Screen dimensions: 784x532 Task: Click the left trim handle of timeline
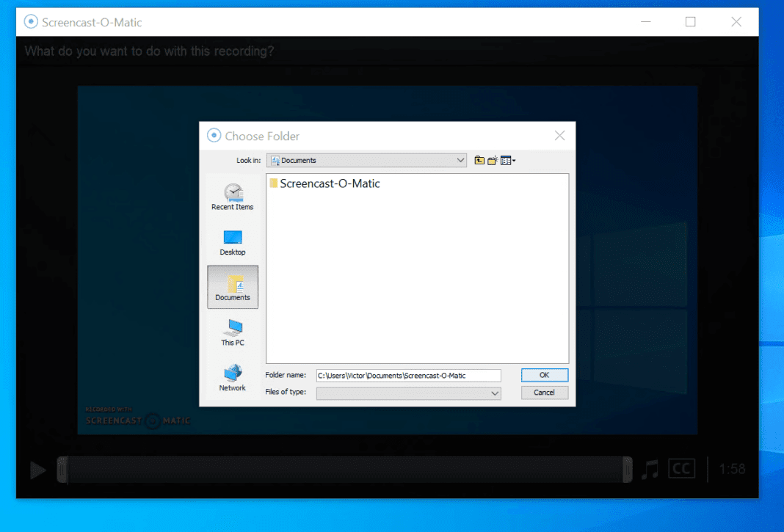[x=62, y=470]
